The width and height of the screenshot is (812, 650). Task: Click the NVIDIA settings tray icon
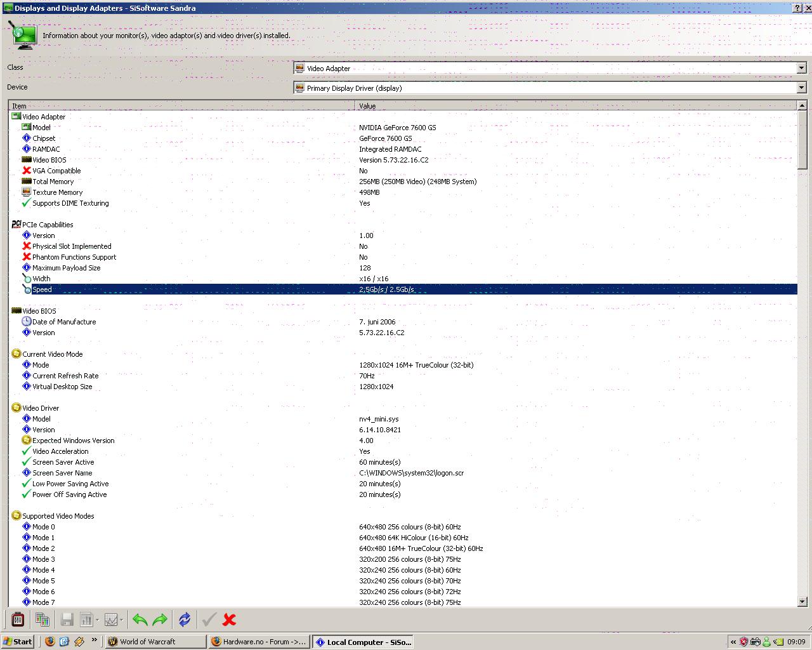[777, 642]
